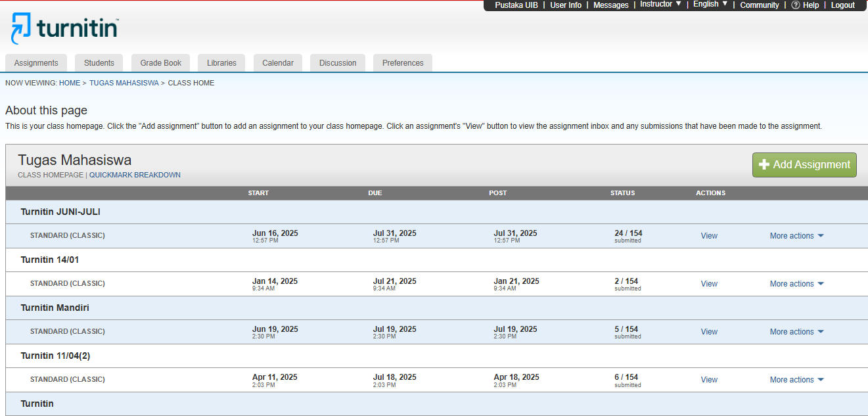Click the Jul 18, 2025 due date
868x416 pixels.
(x=395, y=377)
